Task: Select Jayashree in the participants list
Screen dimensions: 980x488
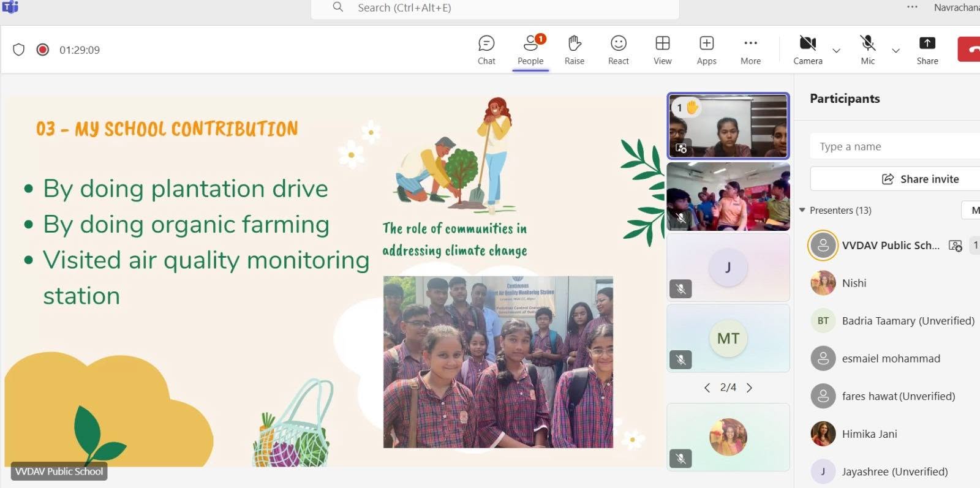Action: [894, 471]
